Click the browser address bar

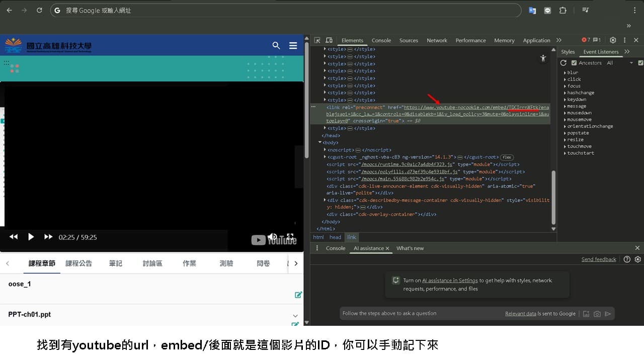point(286,10)
